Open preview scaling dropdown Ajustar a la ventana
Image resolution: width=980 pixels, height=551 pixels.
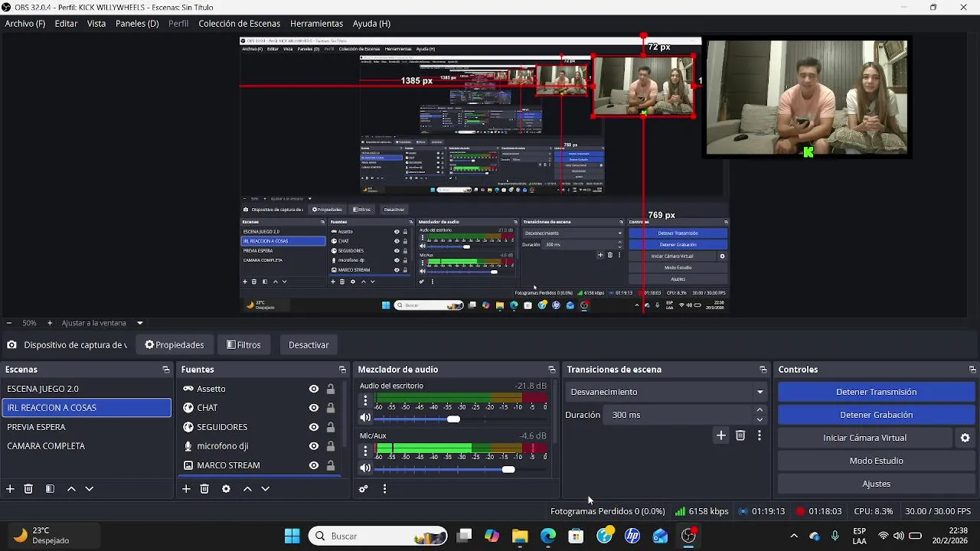click(103, 323)
